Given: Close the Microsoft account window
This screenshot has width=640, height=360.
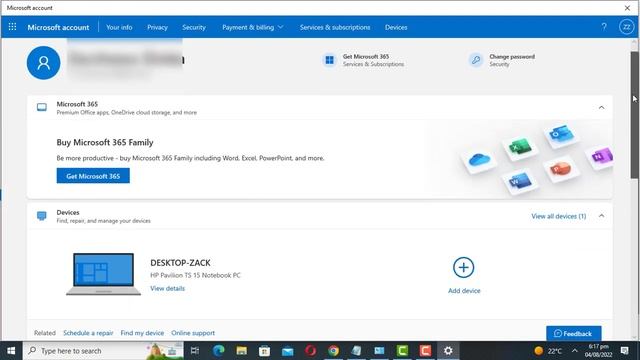Looking at the screenshot, I should pyautogui.click(x=627, y=8).
